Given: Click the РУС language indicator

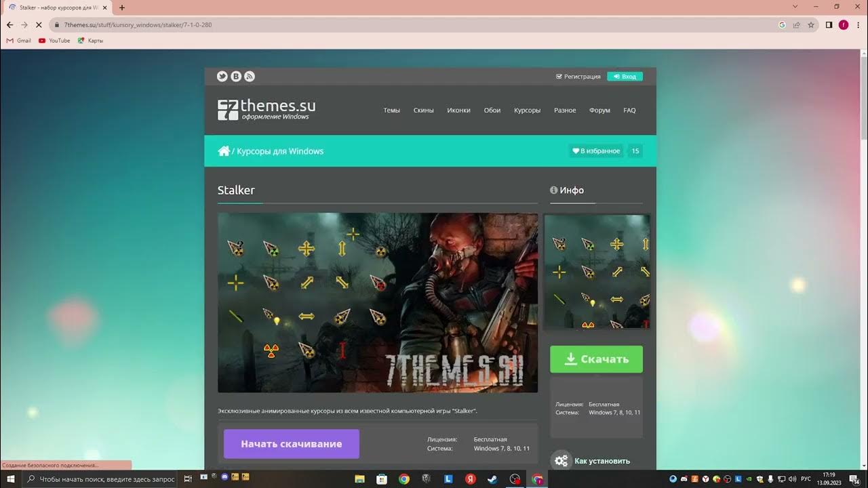Looking at the screenshot, I should [x=806, y=479].
